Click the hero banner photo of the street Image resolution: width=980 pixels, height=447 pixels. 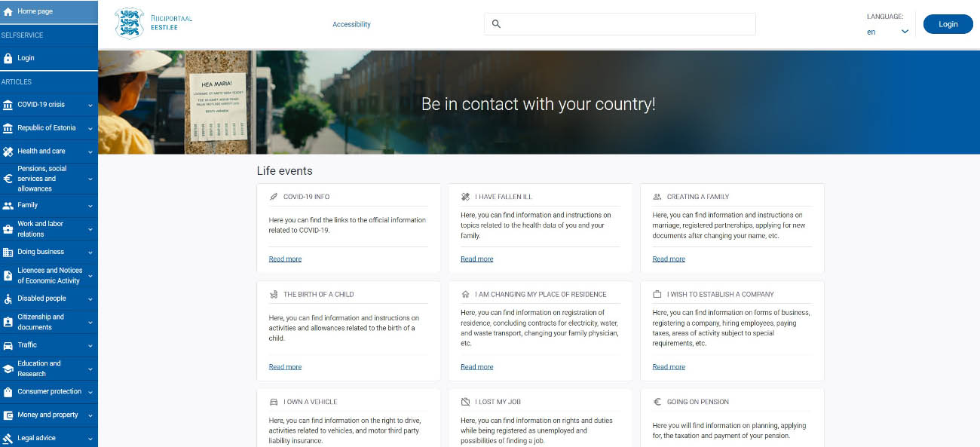coord(539,103)
